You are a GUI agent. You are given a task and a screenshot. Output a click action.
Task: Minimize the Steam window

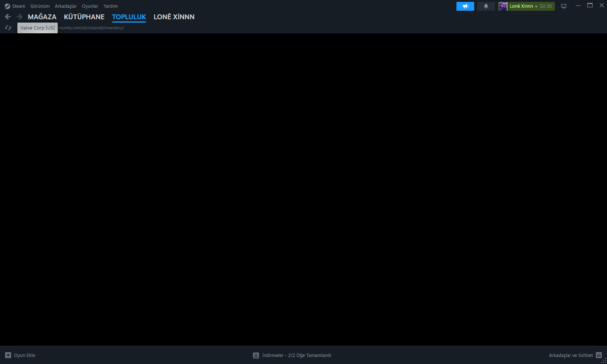tap(578, 6)
